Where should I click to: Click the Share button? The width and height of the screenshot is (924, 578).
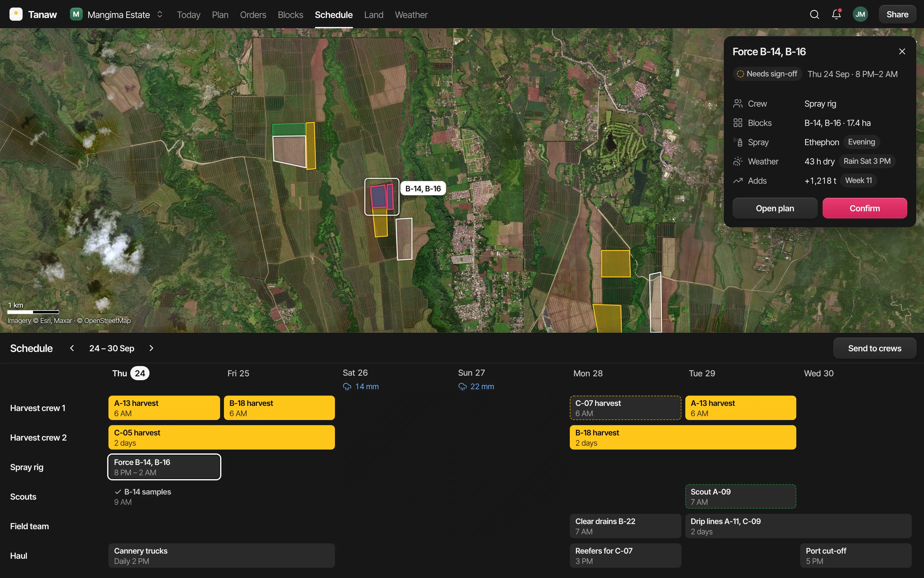pyautogui.click(x=897, y=14)
